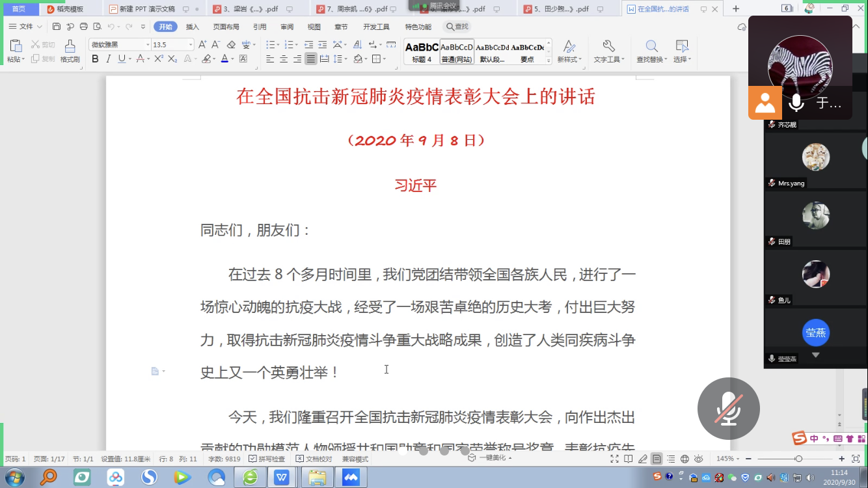Switch to outline view in status bar

[671, 459]
